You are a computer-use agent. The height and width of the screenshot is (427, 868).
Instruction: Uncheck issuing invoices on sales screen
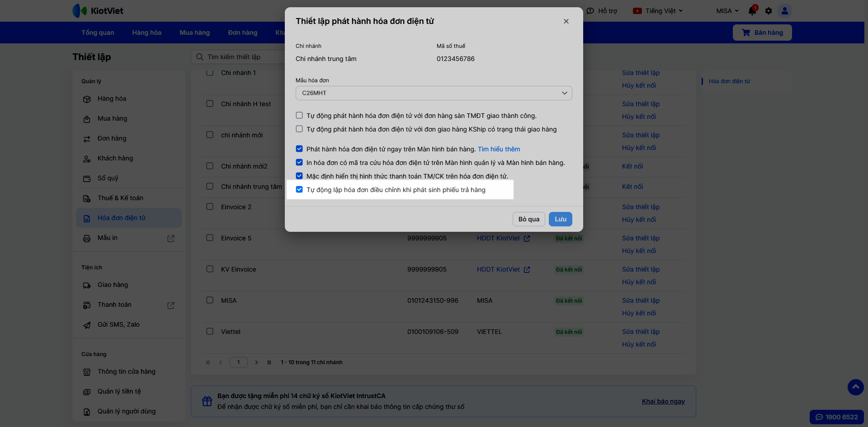click(x=299, y=149)
